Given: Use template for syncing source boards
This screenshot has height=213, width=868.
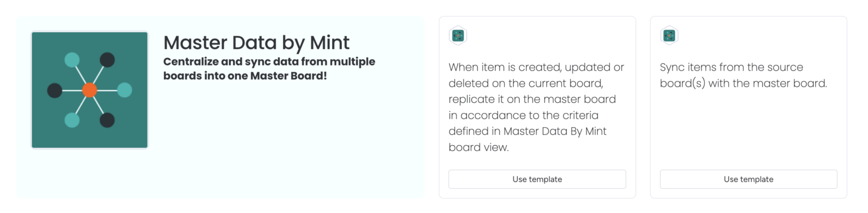Looking at the screenshot, I should pyautogui.click(x=748, y=179).
